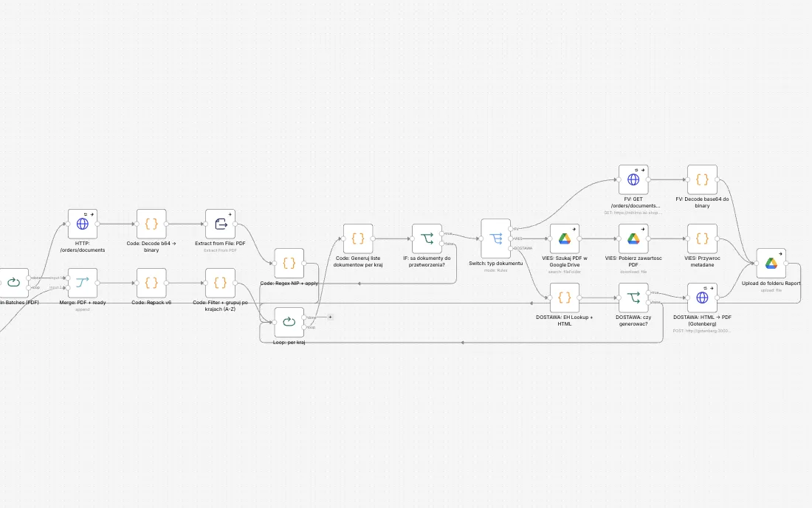The height and width of the screenshot is (508, 812).
Task: Click the DOSTAWA output of Switch node
Action: pos(511,249)
